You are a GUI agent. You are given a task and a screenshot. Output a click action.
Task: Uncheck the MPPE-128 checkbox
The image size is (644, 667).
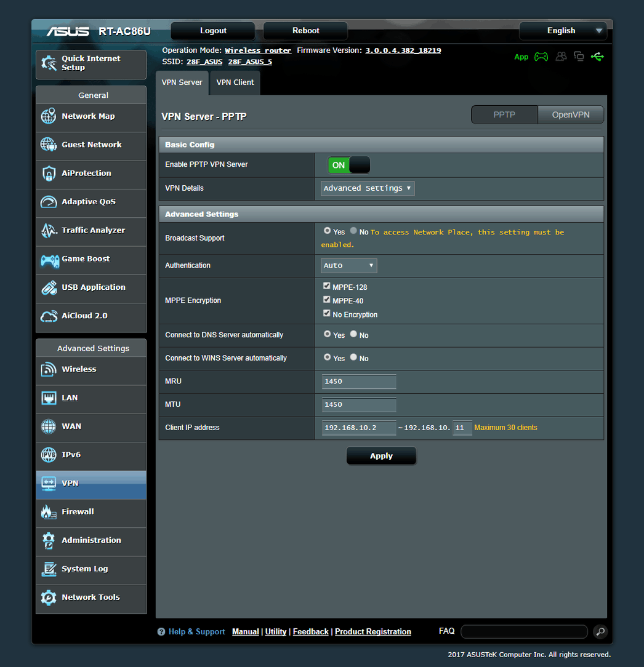[x=326, y=286]
